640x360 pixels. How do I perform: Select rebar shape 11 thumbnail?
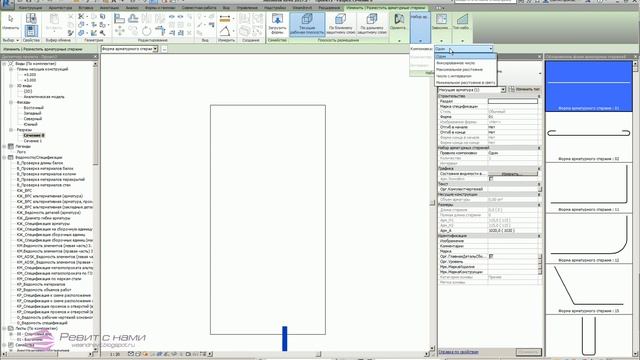[589, 187]
